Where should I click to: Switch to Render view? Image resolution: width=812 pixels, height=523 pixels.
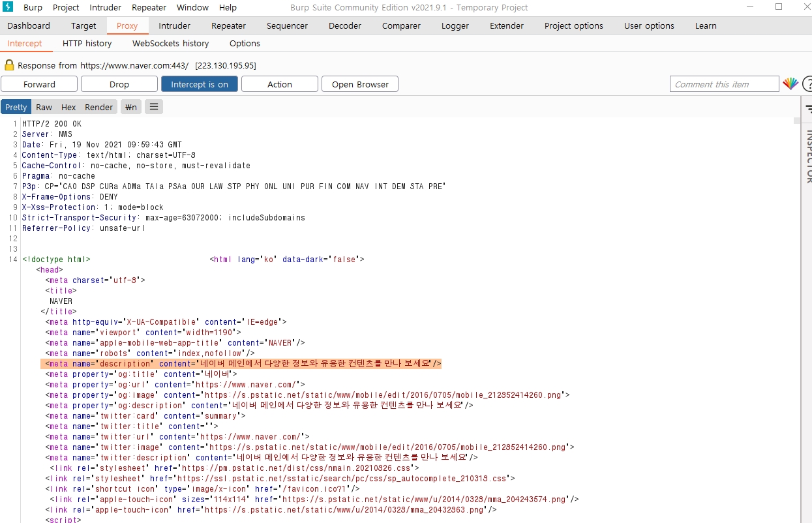pyautogui.click(x=99, y=107)
